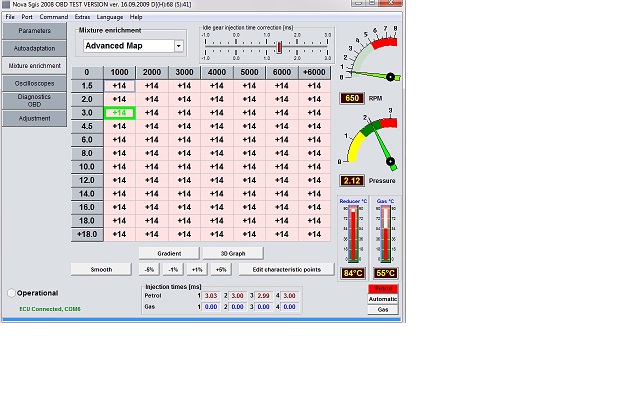Select the highlighted green cell in row 3.0
Screen dimensions: 640x400
(x=119, y=113)
